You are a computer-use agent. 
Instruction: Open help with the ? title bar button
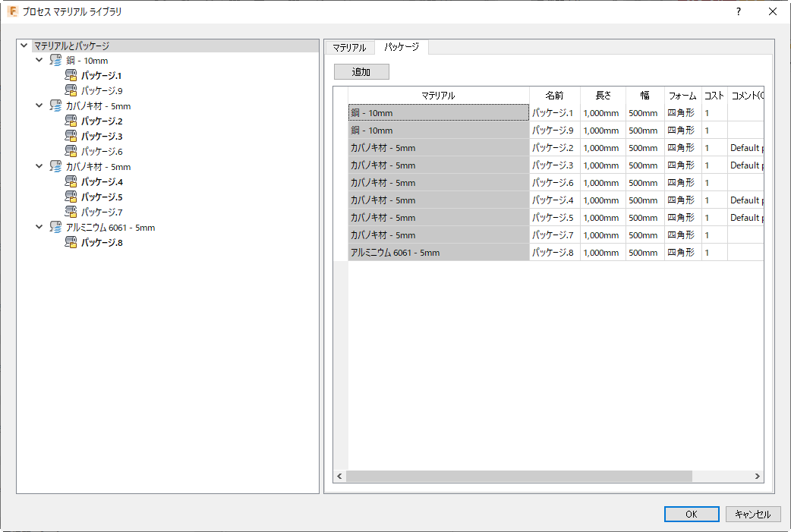[739, 11]
